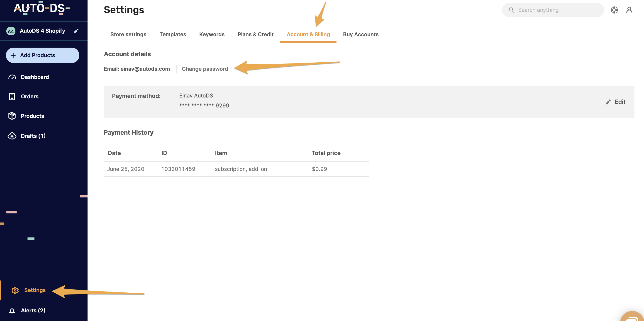Click the Settings page title
Screen dimensions: 644x321
tap(124, 10)
